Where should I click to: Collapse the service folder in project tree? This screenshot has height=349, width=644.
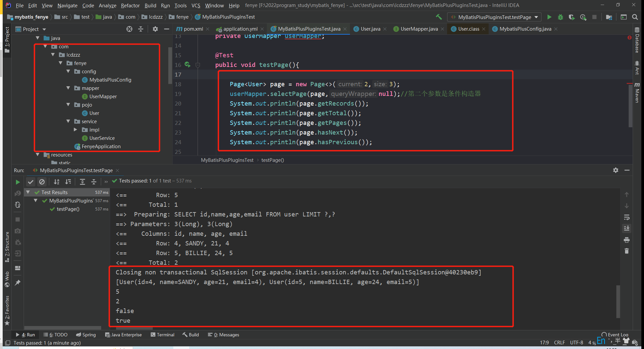68,121
